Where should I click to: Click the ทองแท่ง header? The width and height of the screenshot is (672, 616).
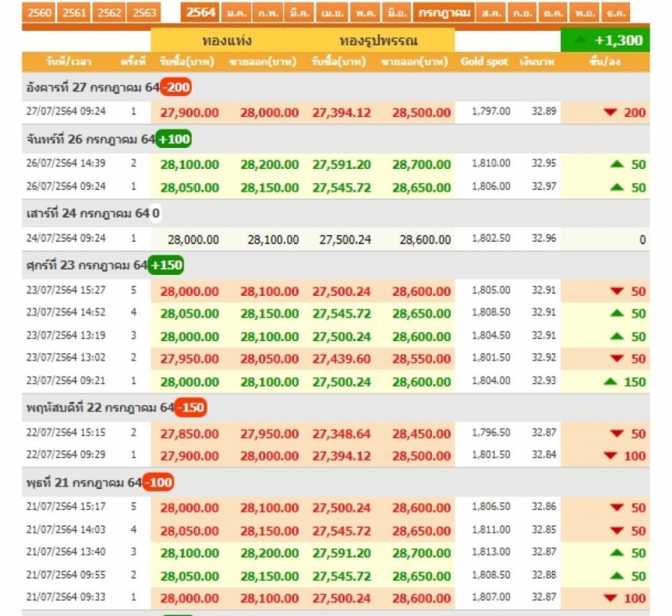tap(227, 40)
